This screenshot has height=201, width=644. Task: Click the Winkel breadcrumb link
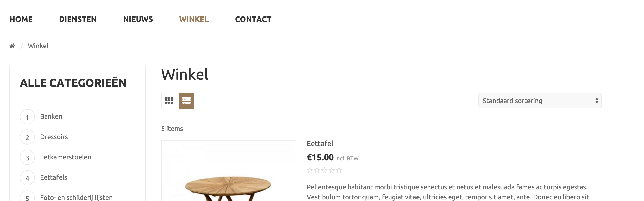[38, 46]
